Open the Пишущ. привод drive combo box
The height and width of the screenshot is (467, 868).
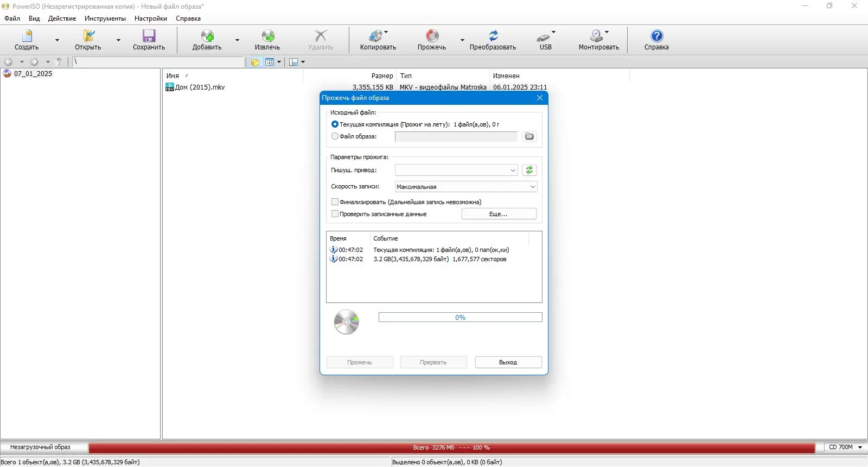click(x=456, y=170)
